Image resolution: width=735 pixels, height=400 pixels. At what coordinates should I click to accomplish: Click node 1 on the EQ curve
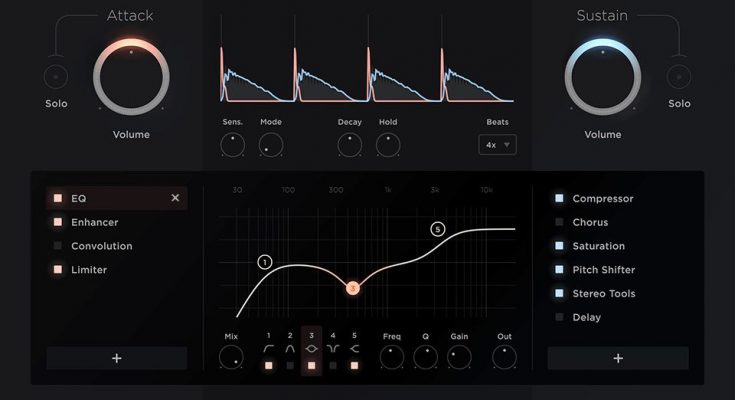coord(265,262)
